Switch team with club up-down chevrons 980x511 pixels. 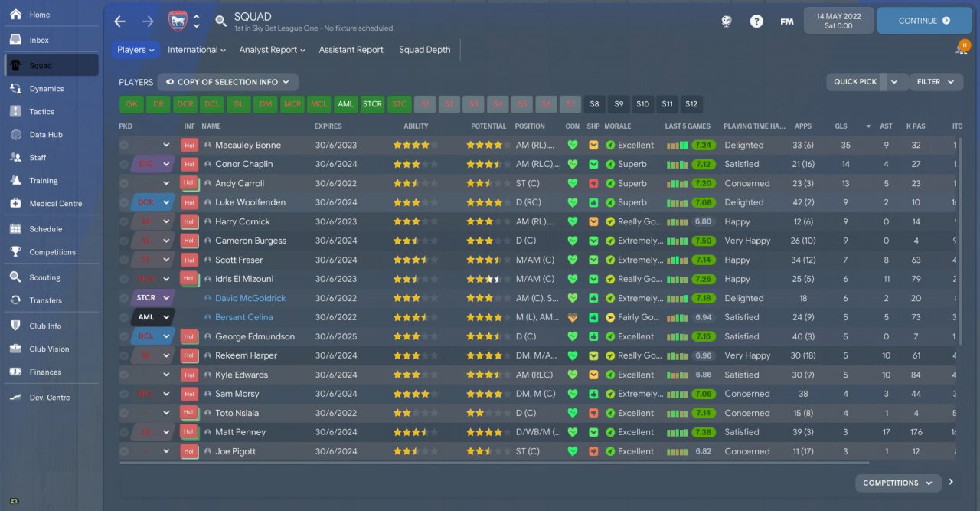197,21
